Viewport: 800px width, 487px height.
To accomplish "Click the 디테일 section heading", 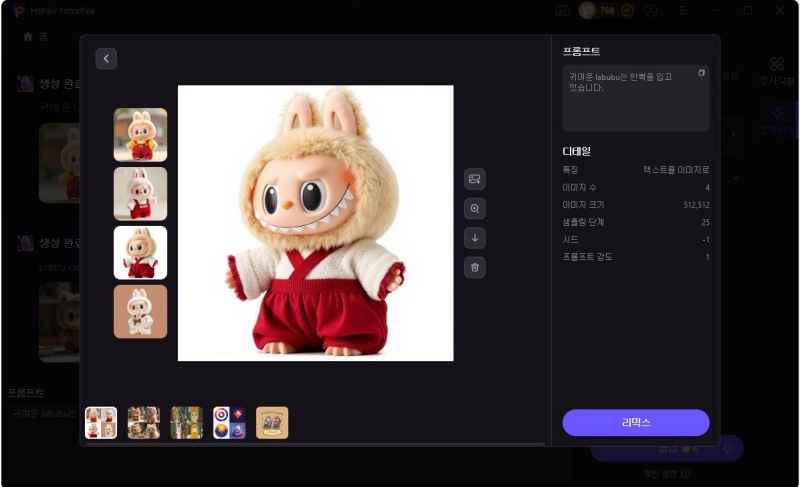I will click(x=577, y=151).
